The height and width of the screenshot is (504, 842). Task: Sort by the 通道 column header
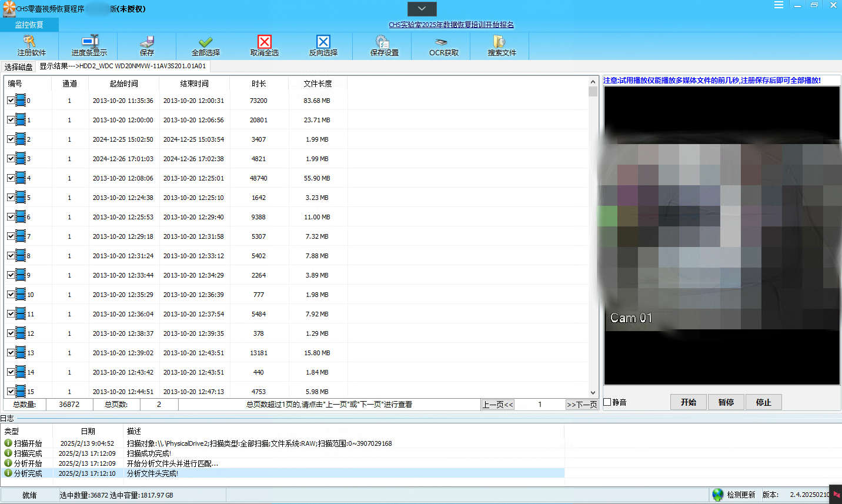69,84
